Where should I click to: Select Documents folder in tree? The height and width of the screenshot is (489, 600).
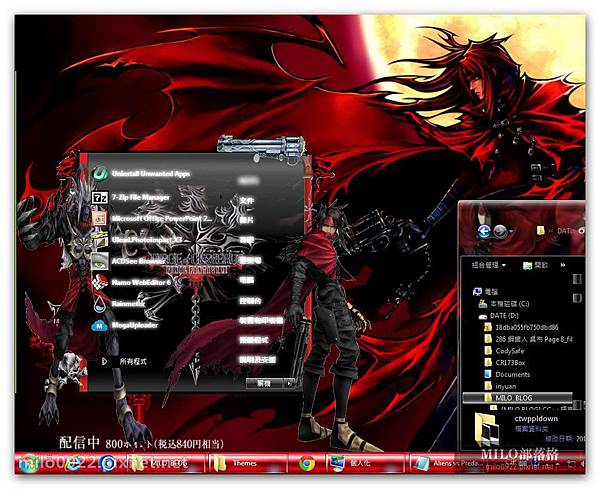[x=507, y=375]
